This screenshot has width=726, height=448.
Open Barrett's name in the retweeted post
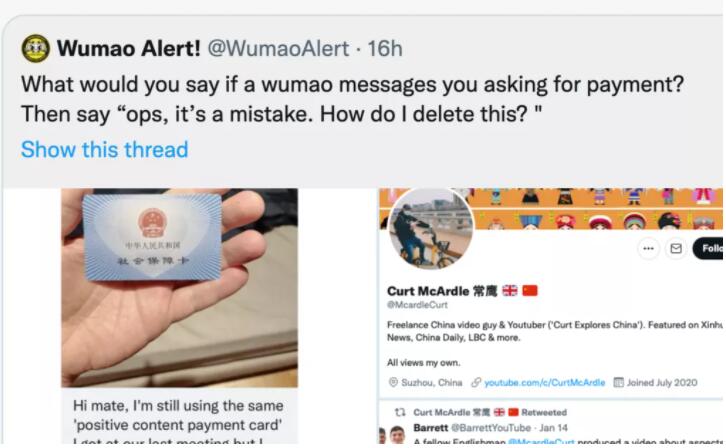(431, 428)
